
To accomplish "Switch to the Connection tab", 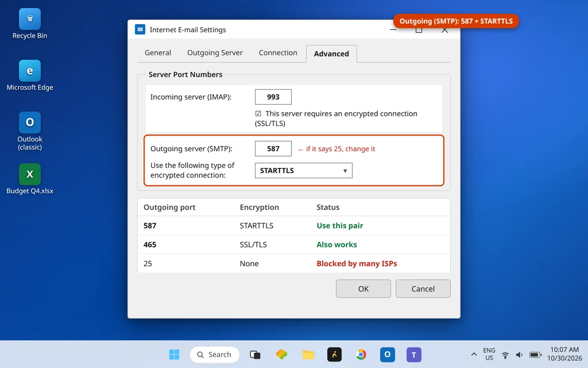I will coord(278,52).
